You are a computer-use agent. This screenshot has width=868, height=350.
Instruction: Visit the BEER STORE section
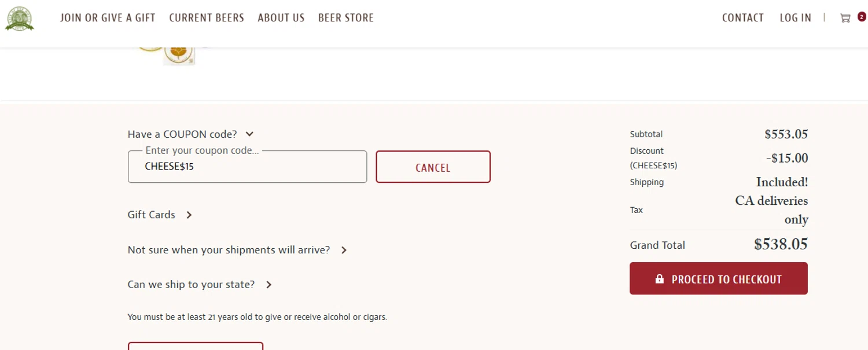pos(346,18)
